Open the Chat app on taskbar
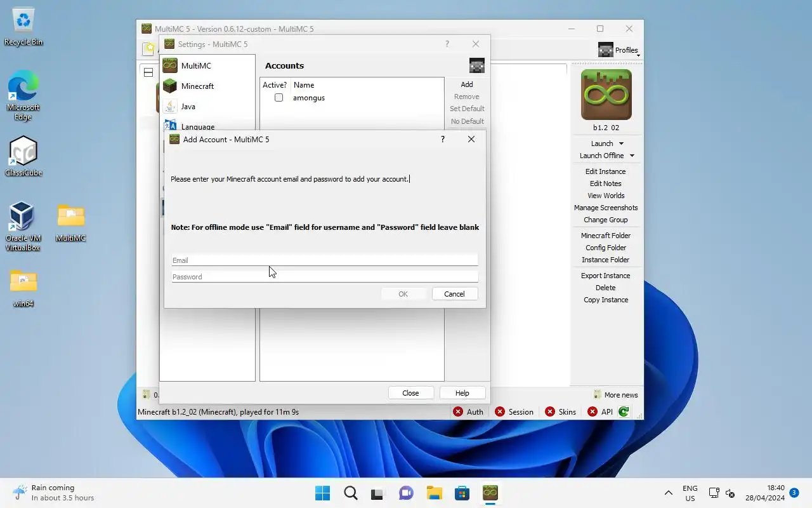This screenshot has width=812, height=508. pyautogui.click(x=406, y=493)
